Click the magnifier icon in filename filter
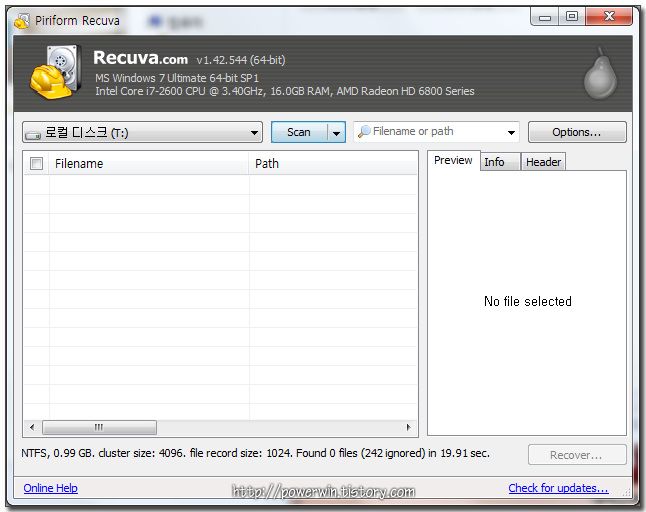 [x=364, y=132]
